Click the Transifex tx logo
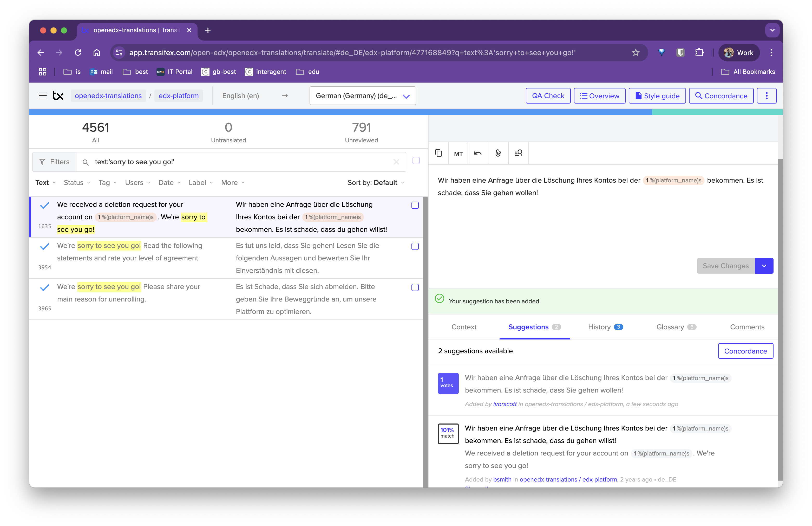Screen dimensions: 812x526 pos(58,96)
